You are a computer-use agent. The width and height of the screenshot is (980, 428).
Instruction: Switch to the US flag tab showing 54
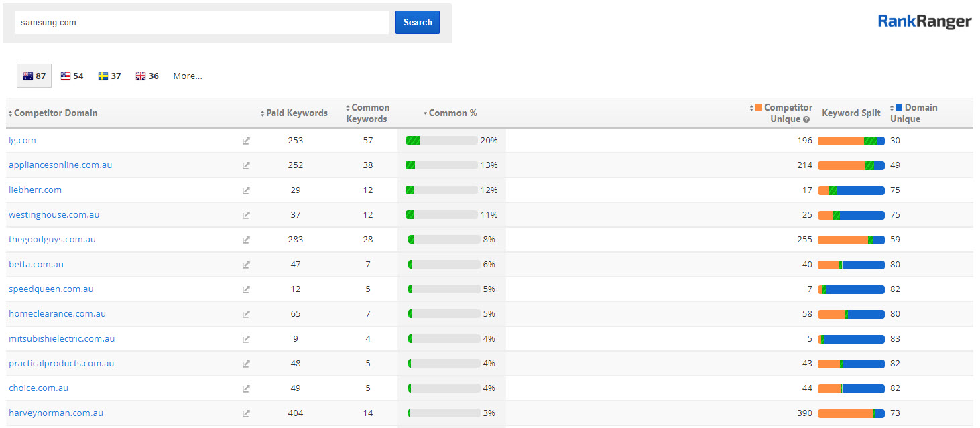coord(72,76)
